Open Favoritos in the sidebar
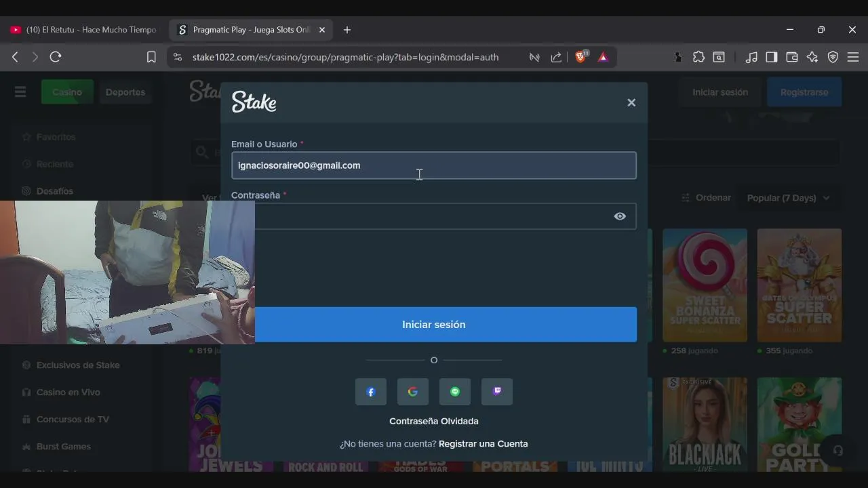 (x=56, y=137)
